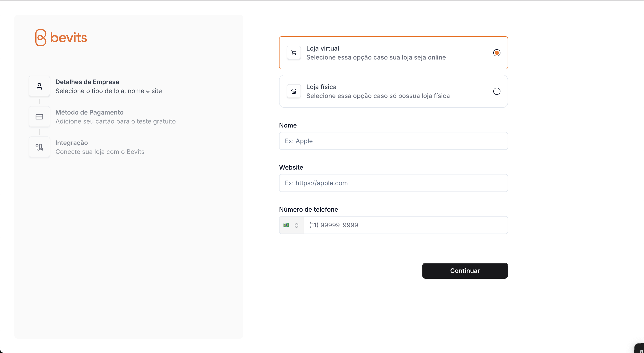Focus the Nome input field

click(x=393, y=141)
